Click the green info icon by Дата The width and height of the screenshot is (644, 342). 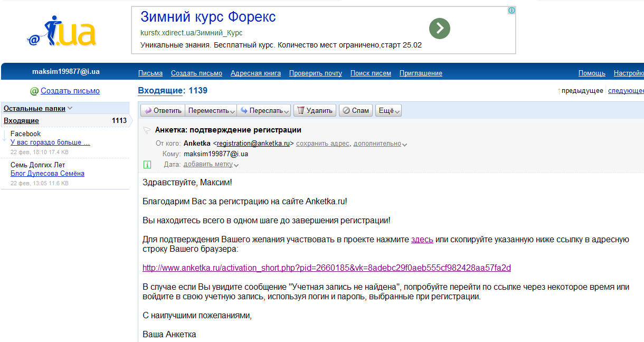click(x=147, y=165)
